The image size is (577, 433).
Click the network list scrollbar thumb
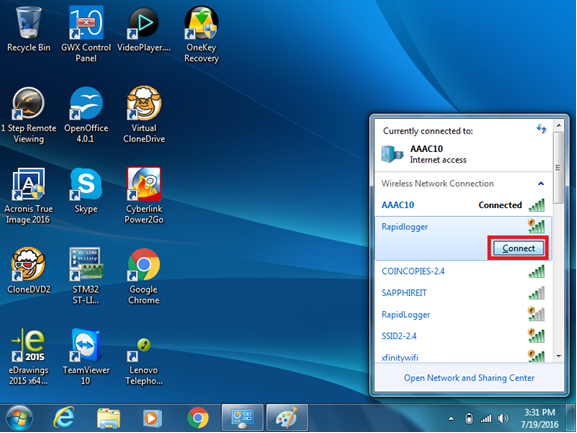(x=559, y=168)
